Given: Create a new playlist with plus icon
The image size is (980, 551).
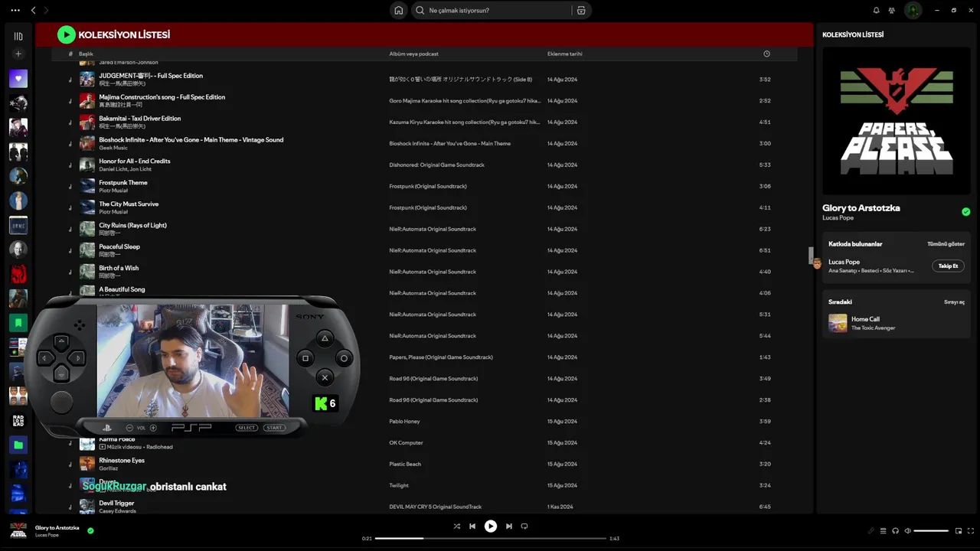Looking at the screenshot, I should pyautogui.click(x=18, y=54).
